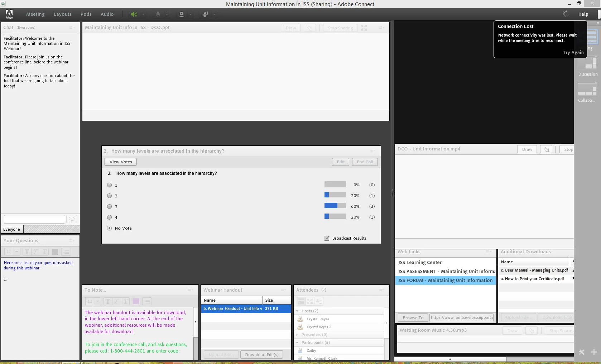The width and height of the screenshot is (601, 364).
Task: Click bold icon in Your Questions pod
Action: click(27, 252)
